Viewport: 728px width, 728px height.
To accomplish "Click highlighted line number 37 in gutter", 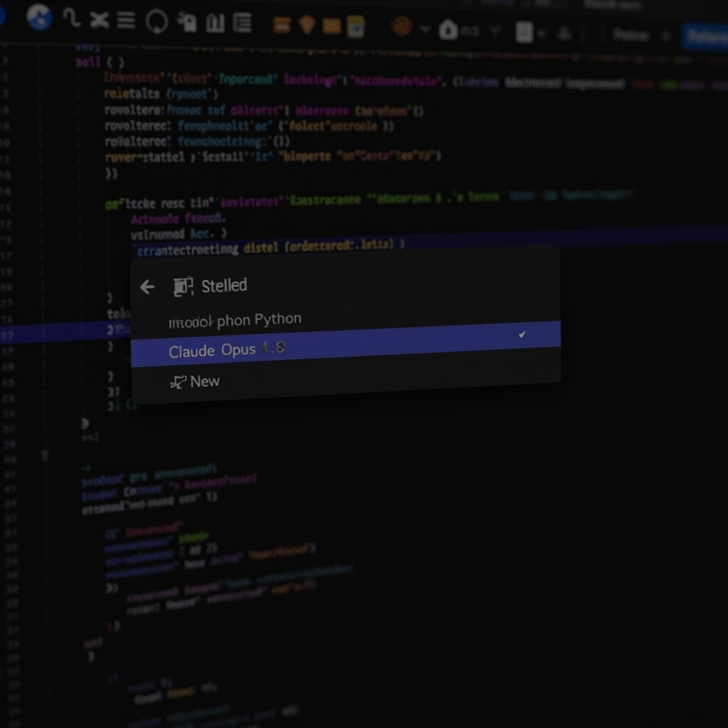I will point(8,336).
